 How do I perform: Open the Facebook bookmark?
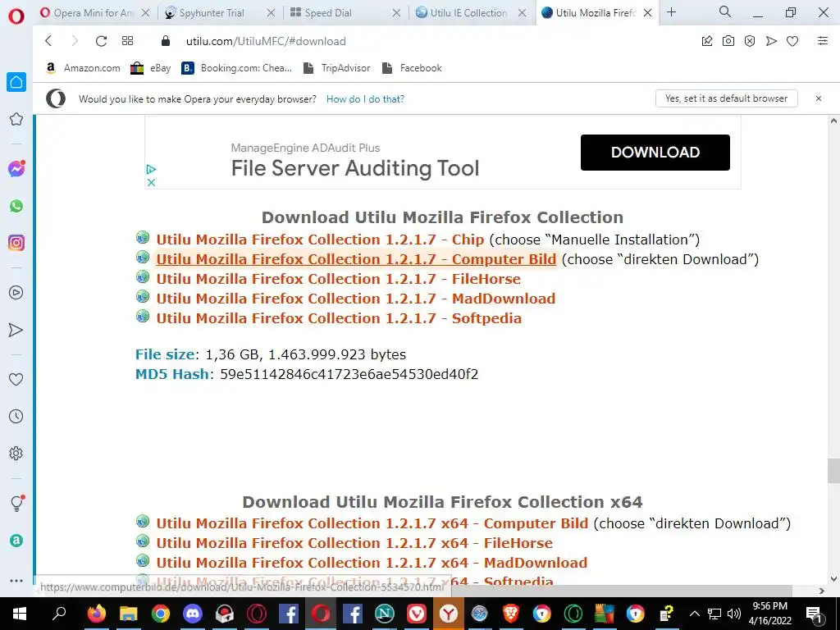pyautogui.click(x=412, y=68)
